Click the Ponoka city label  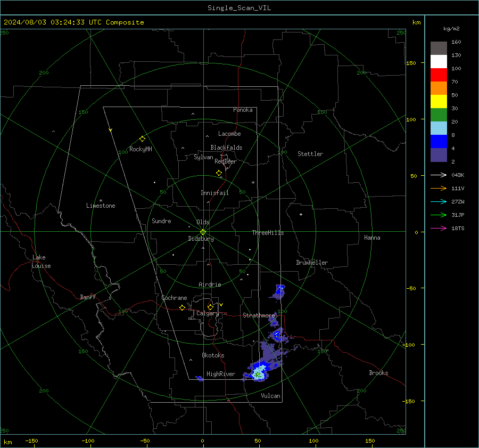(x=243, y=110)
